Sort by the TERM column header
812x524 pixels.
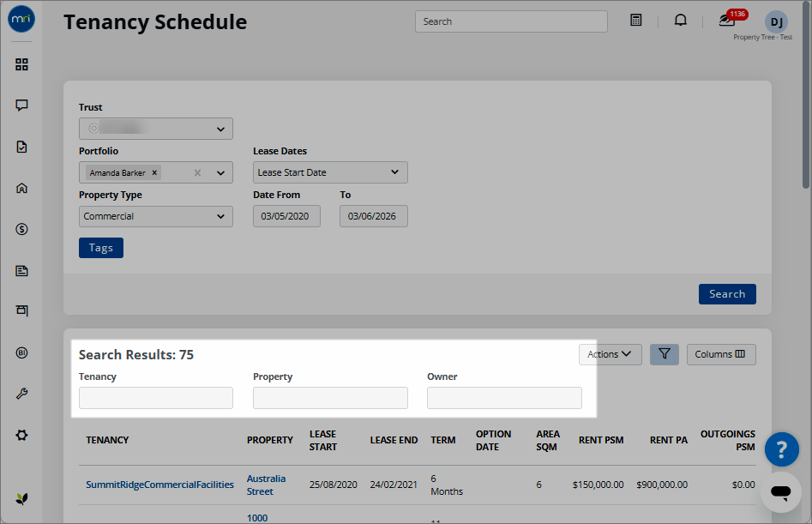pos(443,440)
